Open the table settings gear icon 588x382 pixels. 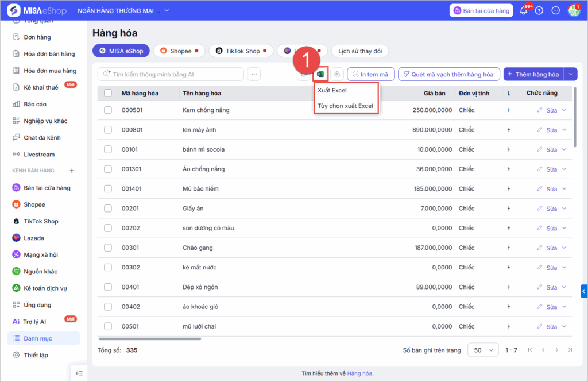click(337, 74)
